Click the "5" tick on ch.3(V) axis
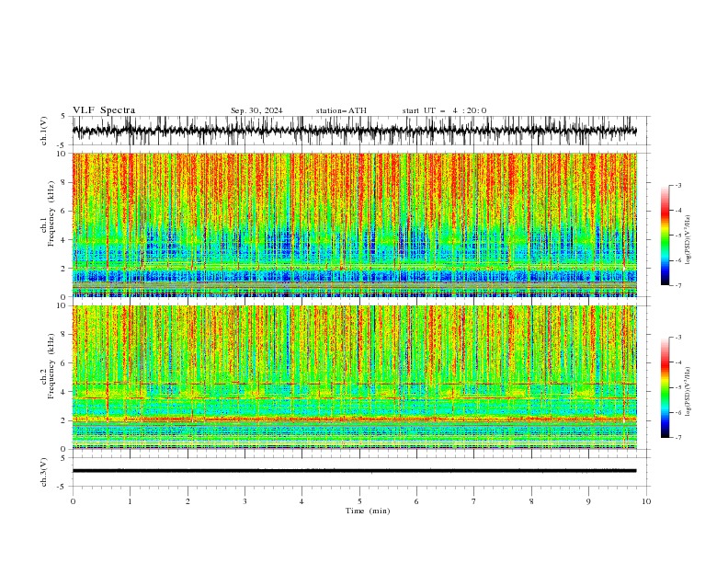Viewport: 728px width, 563px height. (x=63, y=458)
